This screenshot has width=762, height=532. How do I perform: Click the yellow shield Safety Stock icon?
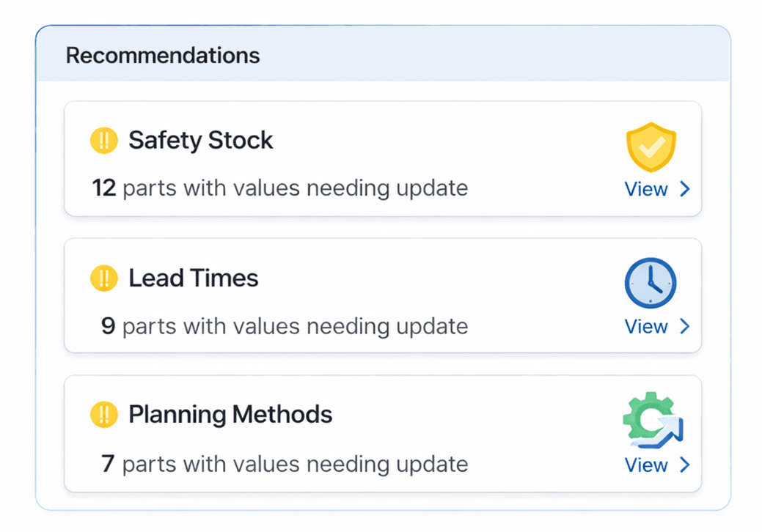pyautogui.click(x=651, y=147)
